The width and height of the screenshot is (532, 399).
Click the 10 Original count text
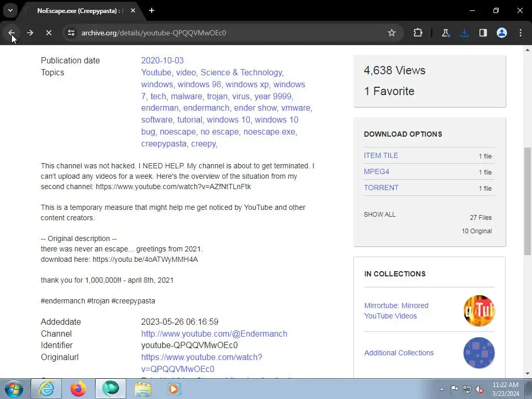(476, 231)
